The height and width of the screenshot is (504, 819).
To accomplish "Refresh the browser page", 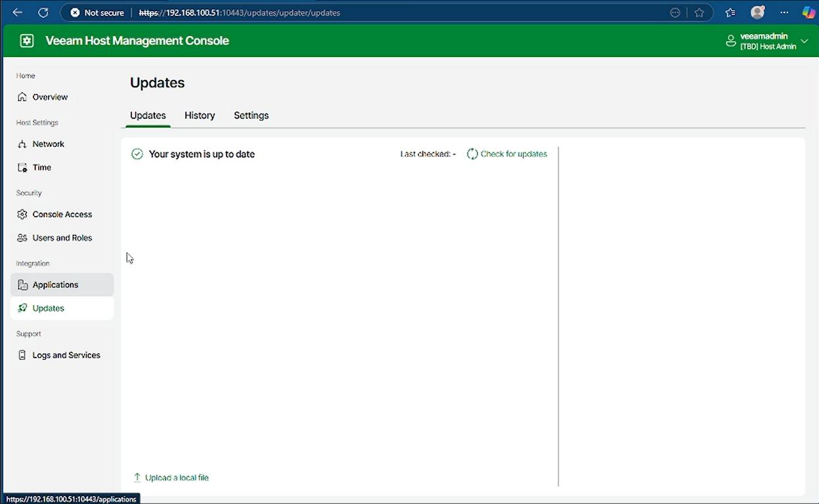I will click(43, 12).
